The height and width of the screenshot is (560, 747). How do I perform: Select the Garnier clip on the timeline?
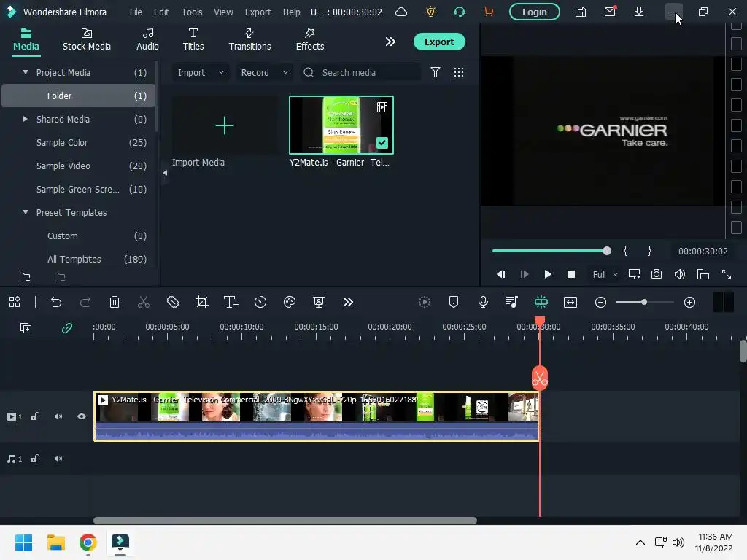click(317, 416)
